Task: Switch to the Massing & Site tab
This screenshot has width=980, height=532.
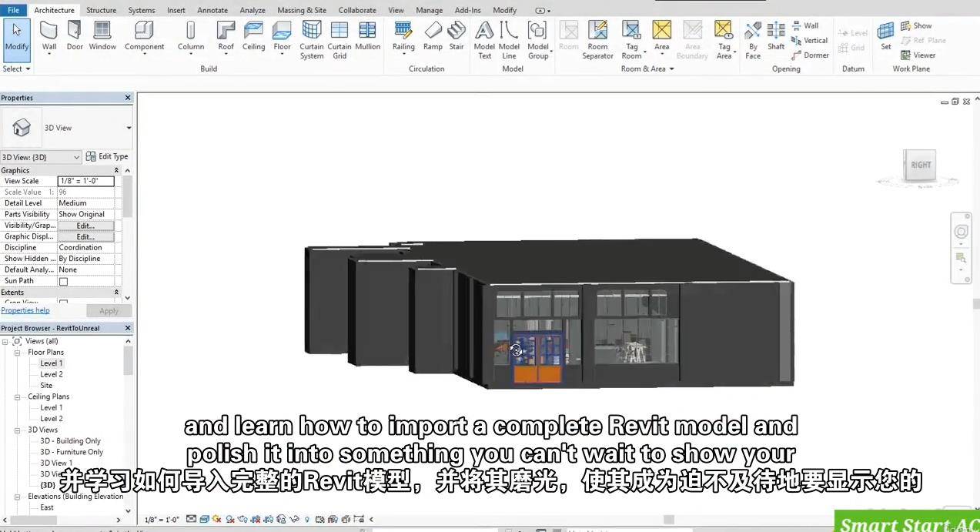Action: (x=302, y=10)
